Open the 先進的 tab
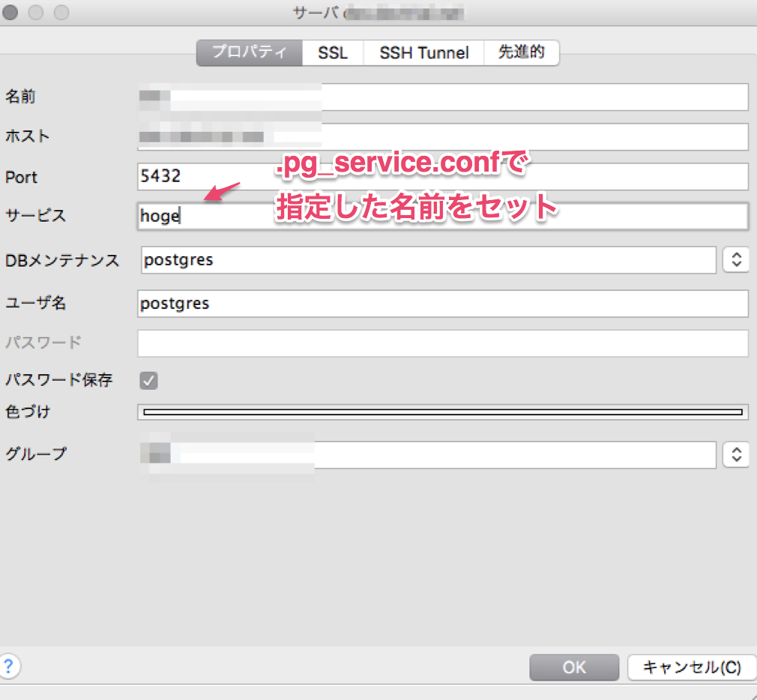757x700 pixels. 522,52
